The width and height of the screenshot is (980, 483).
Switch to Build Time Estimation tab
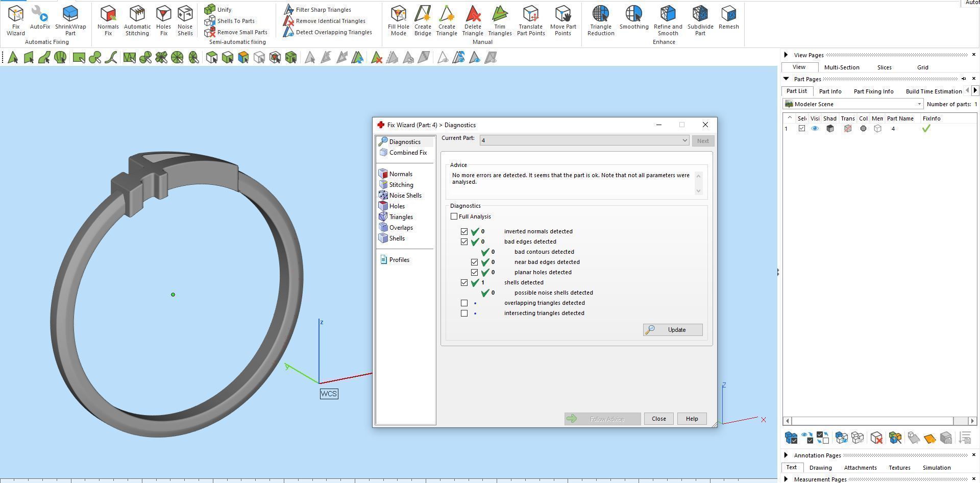pyautogui.click(x=934, y=91)
